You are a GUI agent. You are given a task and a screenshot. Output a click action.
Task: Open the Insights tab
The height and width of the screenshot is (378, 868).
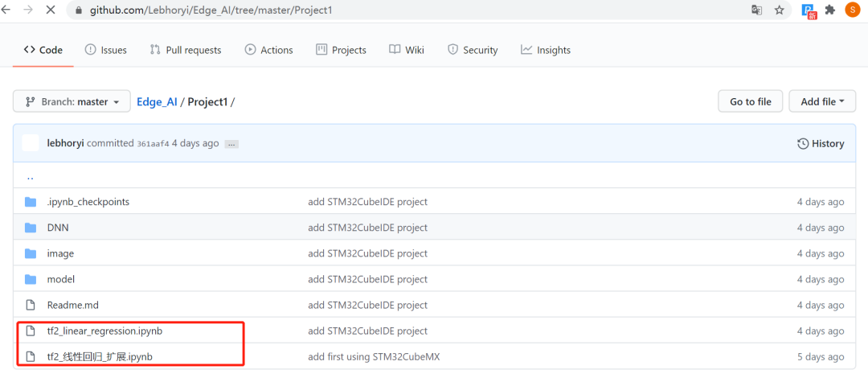point(545,50)
